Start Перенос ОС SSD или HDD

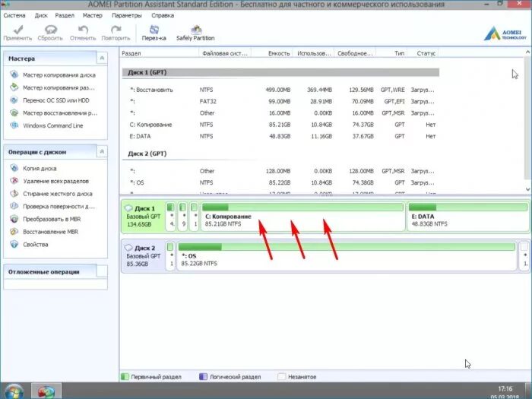[56, 100]
